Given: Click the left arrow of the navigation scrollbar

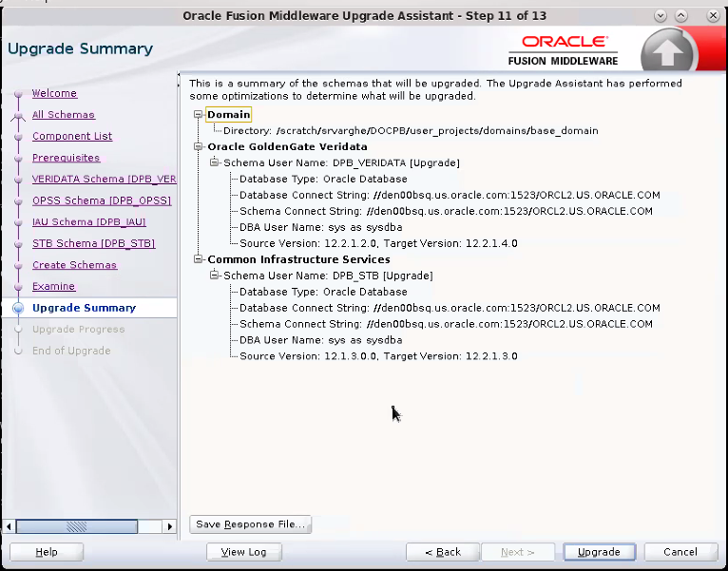Looking at the screenshot, I should click(x=9, y=526).
